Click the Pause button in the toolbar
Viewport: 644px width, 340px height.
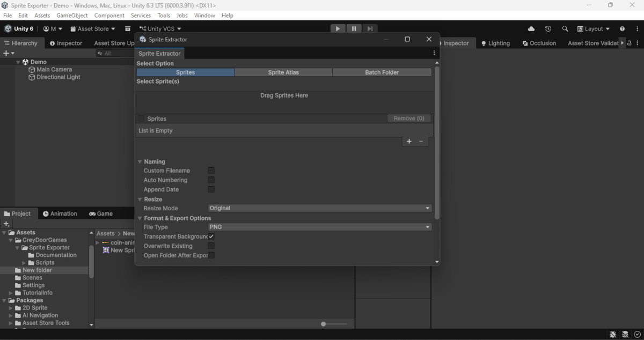pos(354,29)
